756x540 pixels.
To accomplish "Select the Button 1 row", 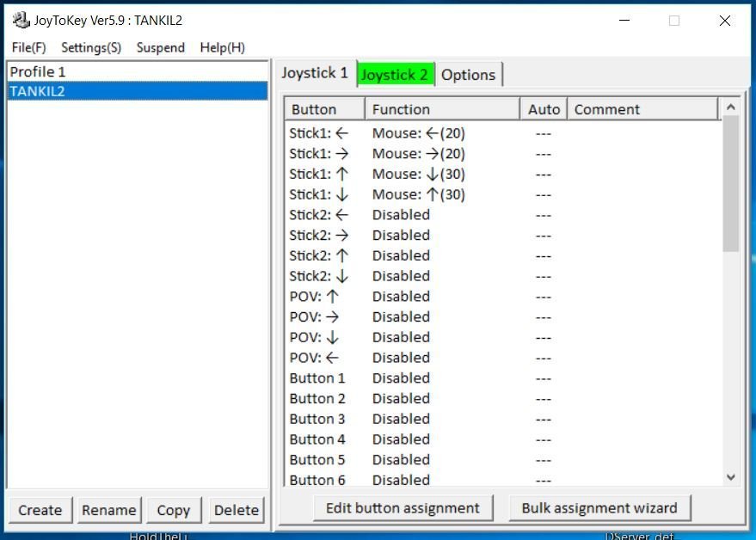I will coord(503,378).
